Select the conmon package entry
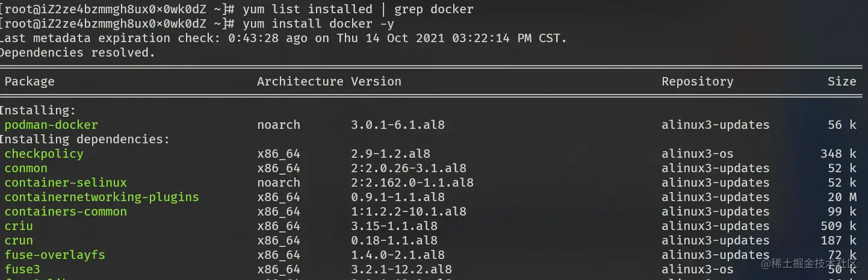The image size is (868, 280). click(26, 169)
